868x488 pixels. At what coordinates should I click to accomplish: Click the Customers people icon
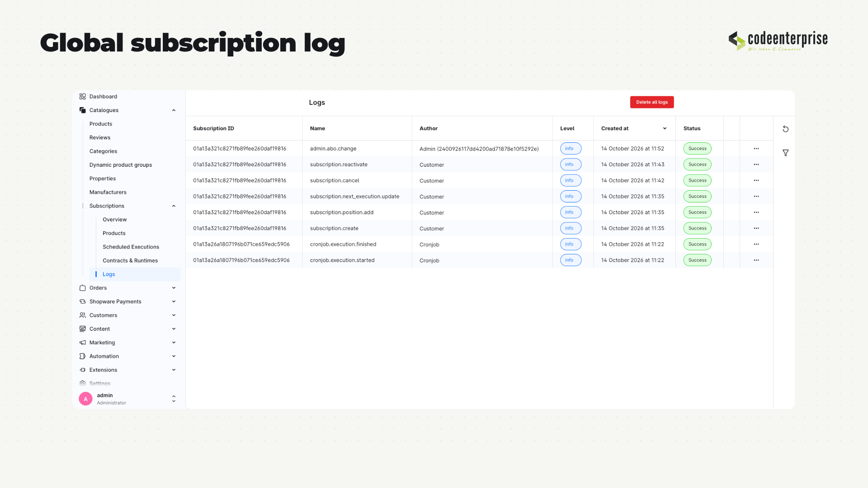click(x=82, y=315)
